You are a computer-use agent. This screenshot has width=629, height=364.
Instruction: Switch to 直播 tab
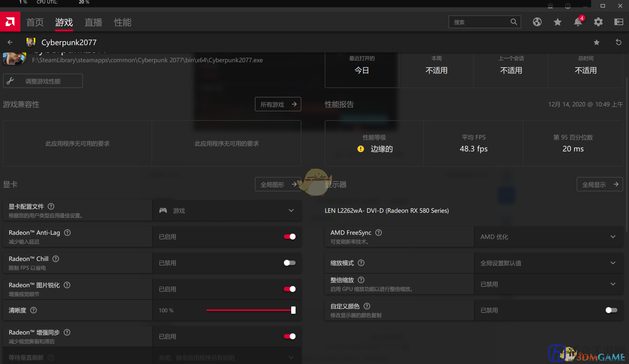(x=94, y=22)
